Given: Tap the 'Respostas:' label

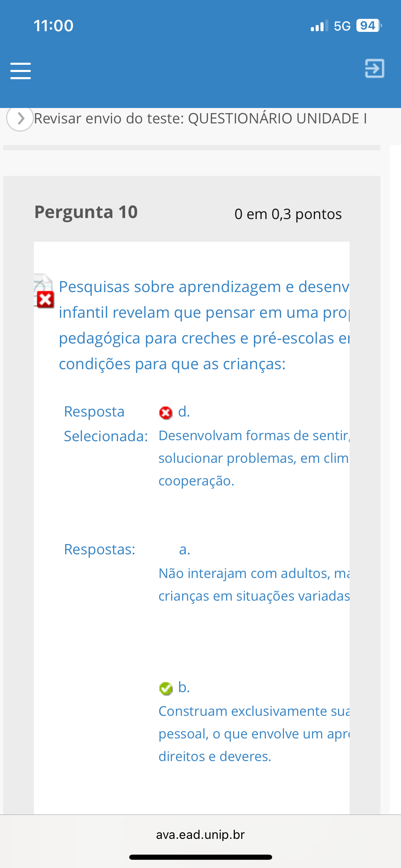Looking at the screenshot, I should [x=100, y=550].
